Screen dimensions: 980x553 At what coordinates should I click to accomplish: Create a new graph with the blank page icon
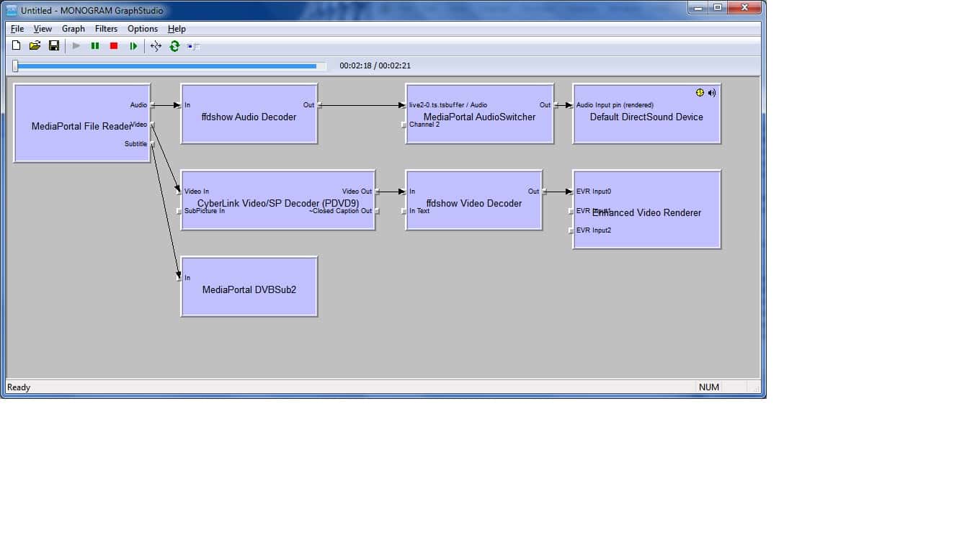[17, 46]
